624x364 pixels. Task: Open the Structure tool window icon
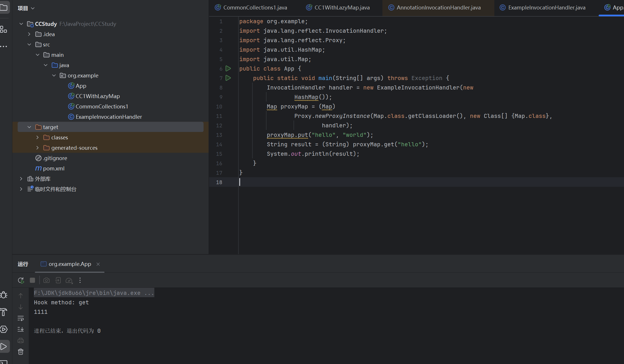pyautogui.click(x=4, y=30)
